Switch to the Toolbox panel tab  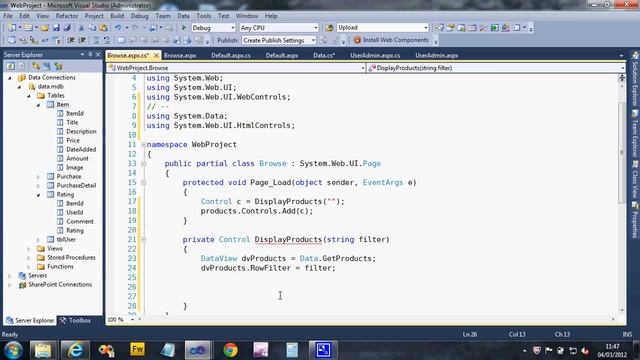tap(76, 320)
